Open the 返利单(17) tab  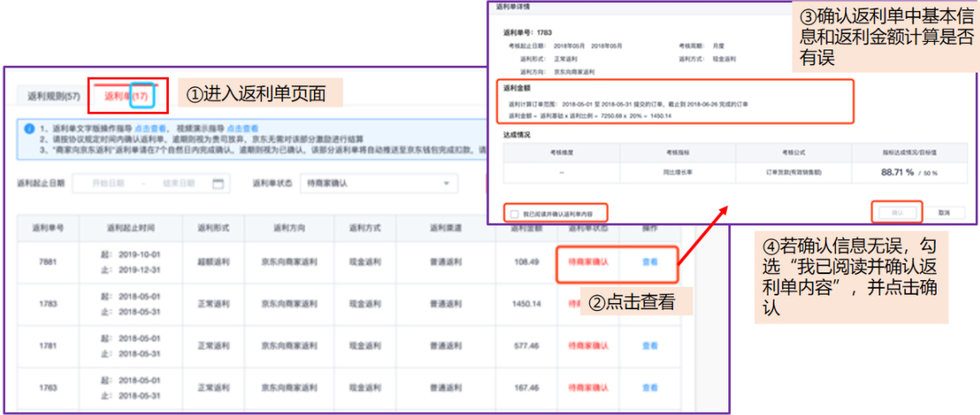tap(126, 96)
